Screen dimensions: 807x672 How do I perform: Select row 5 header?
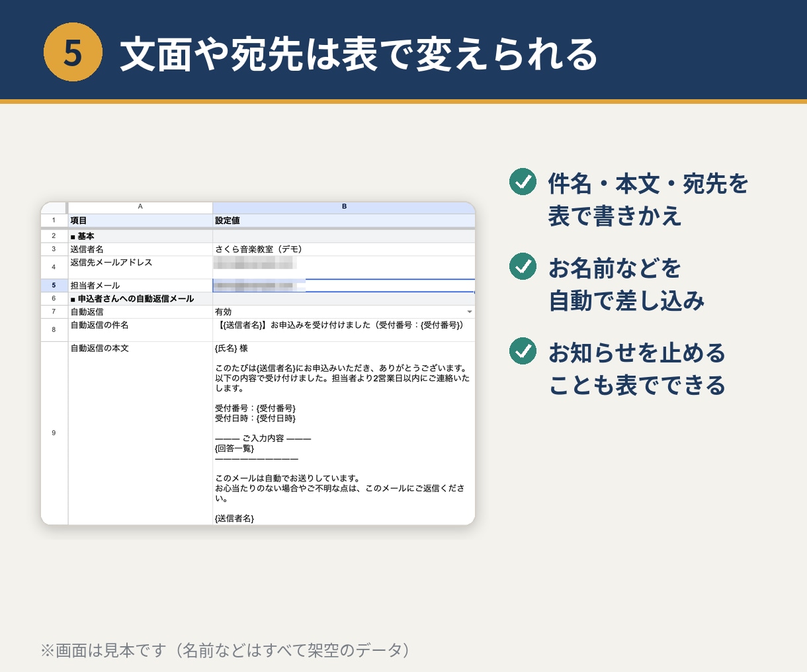coord(54,286)
